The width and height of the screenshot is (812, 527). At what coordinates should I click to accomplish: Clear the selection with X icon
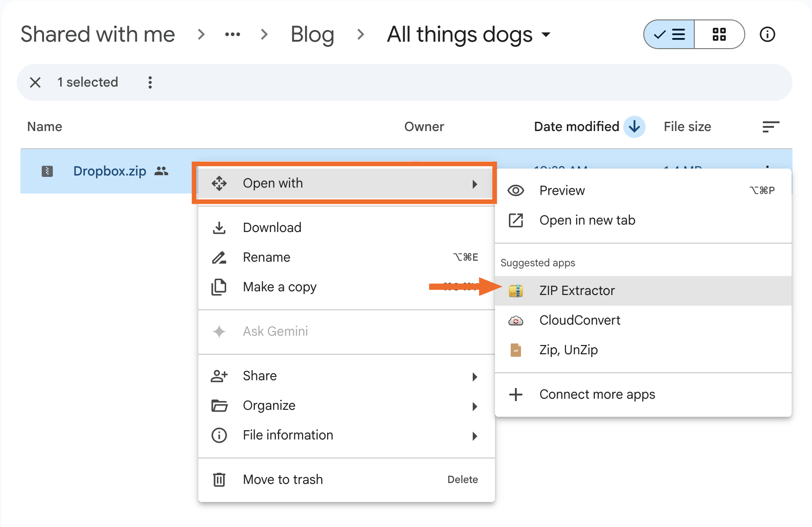coord(35,82)
